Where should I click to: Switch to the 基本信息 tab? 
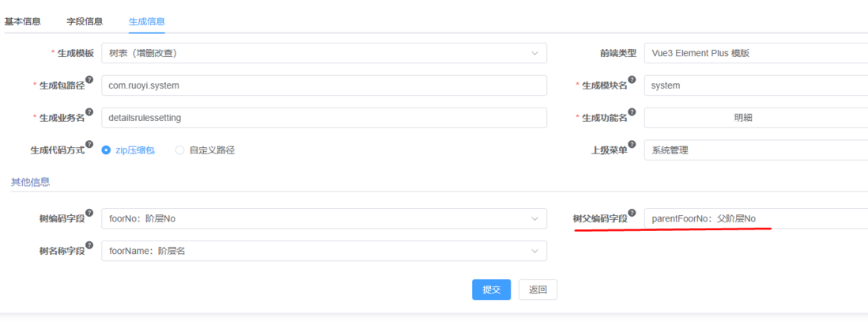coord(23,21)
